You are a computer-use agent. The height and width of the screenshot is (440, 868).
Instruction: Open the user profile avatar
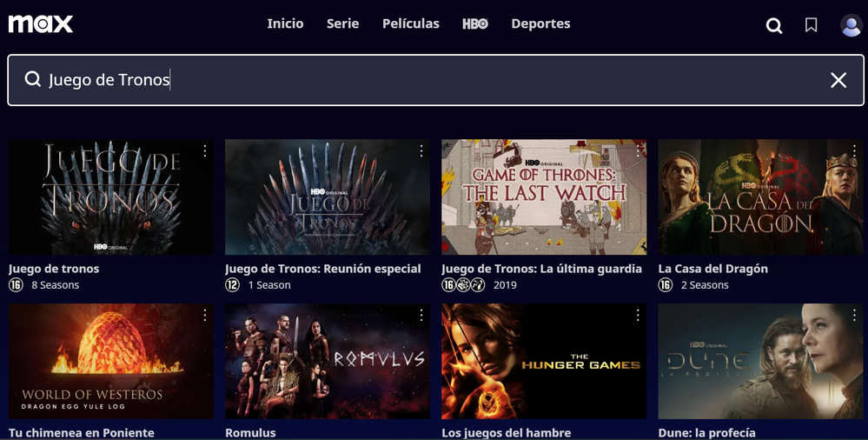click(x=851, y=25)
